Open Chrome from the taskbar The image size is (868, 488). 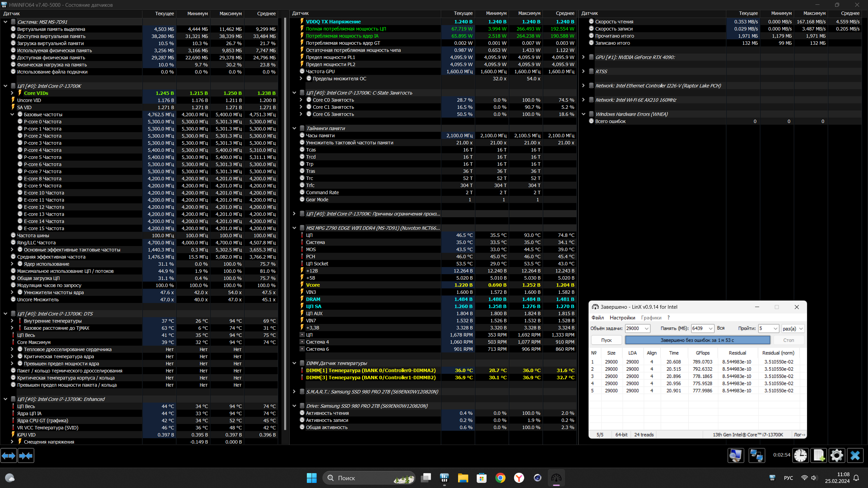click(x=500, y=478)
